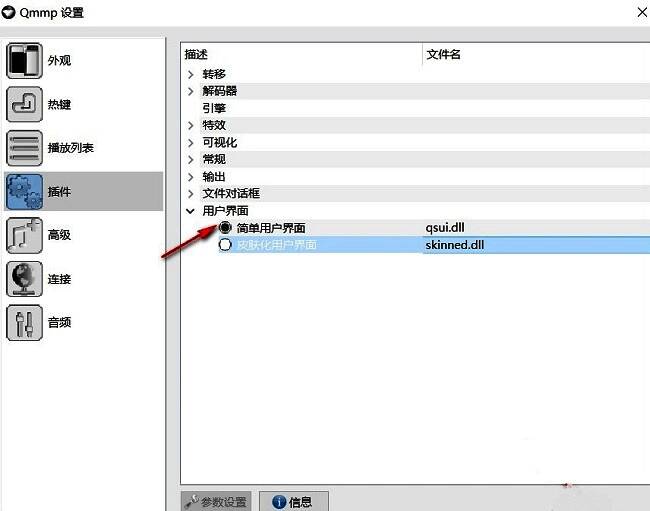
Task: Select the 外观 label in sidebar
Action: click(59, 61)
